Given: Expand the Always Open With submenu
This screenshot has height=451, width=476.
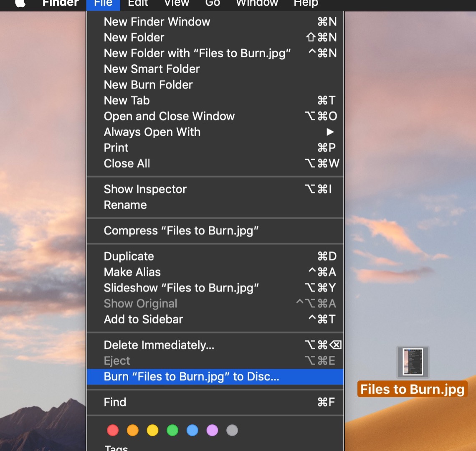Looking at the screenshot, I should [x=215, y=132].
